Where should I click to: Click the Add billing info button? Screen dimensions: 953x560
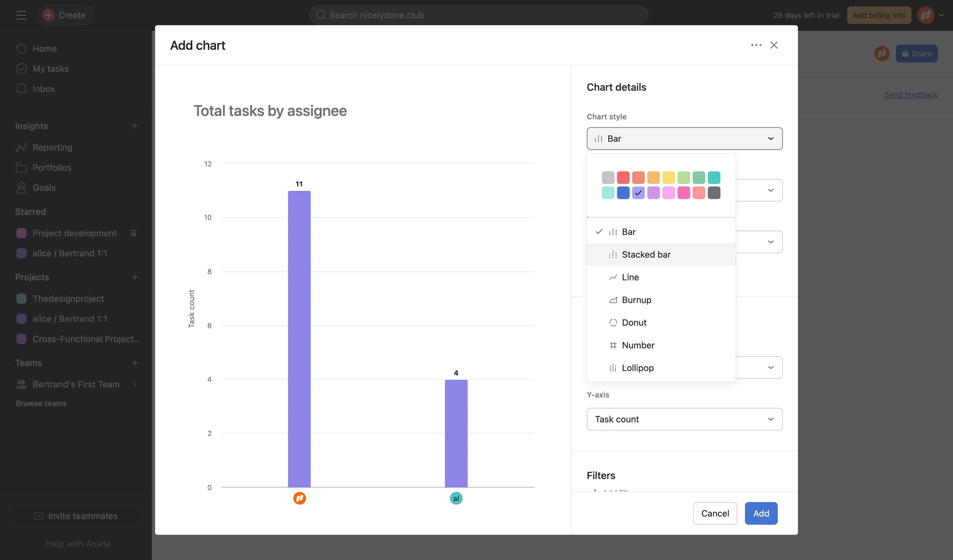coord(879,15)
